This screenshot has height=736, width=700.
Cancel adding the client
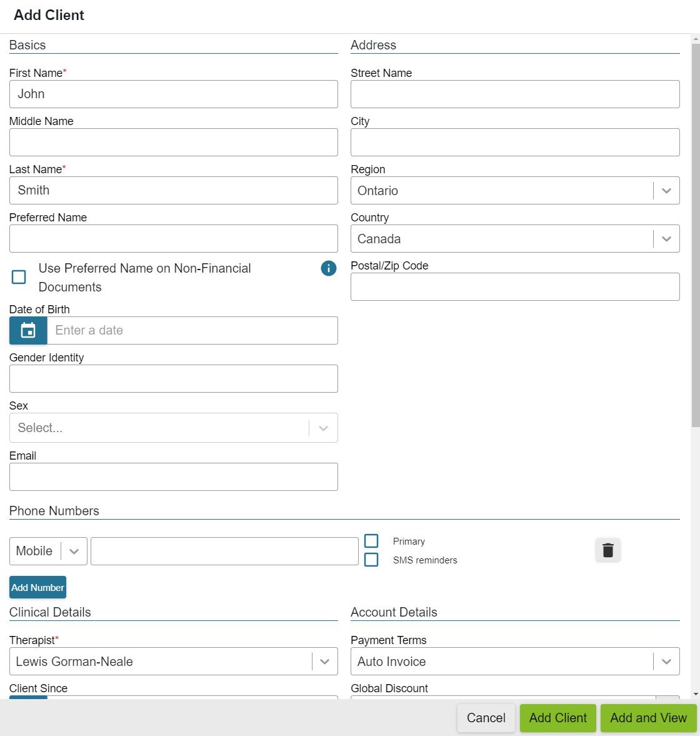[x=486, y=718]
